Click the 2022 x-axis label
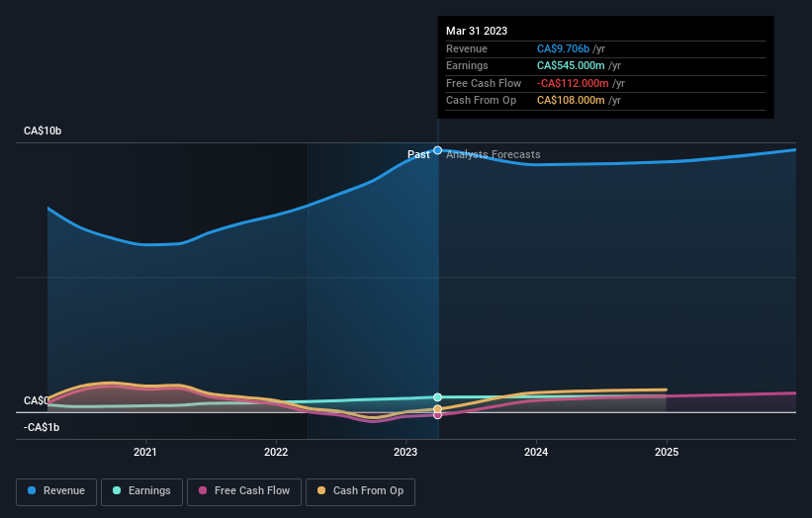812x518 pixels. click(x=276, y=452)
